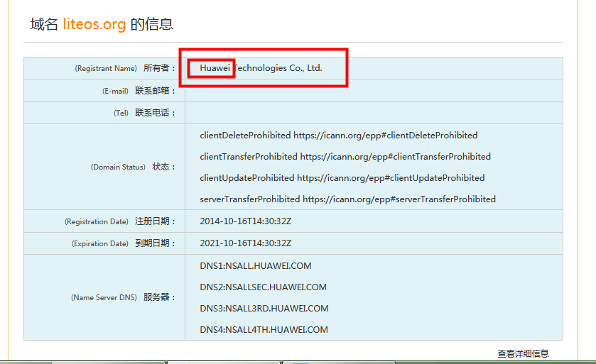Click the DNS2:NSALLSEC.HUAWEI.COM server entry
The height and width of the screenshot is (364, 596).
pyautogui.click(x=263, y=287)
